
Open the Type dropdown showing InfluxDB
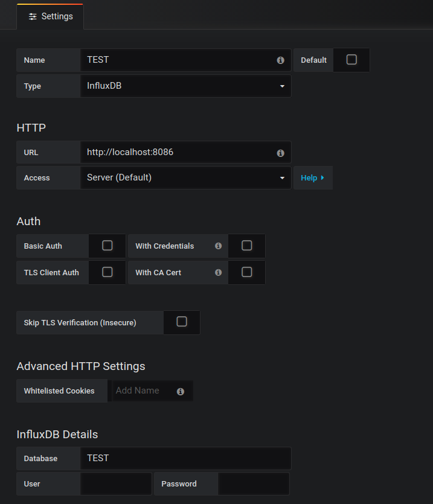(185, 86)
